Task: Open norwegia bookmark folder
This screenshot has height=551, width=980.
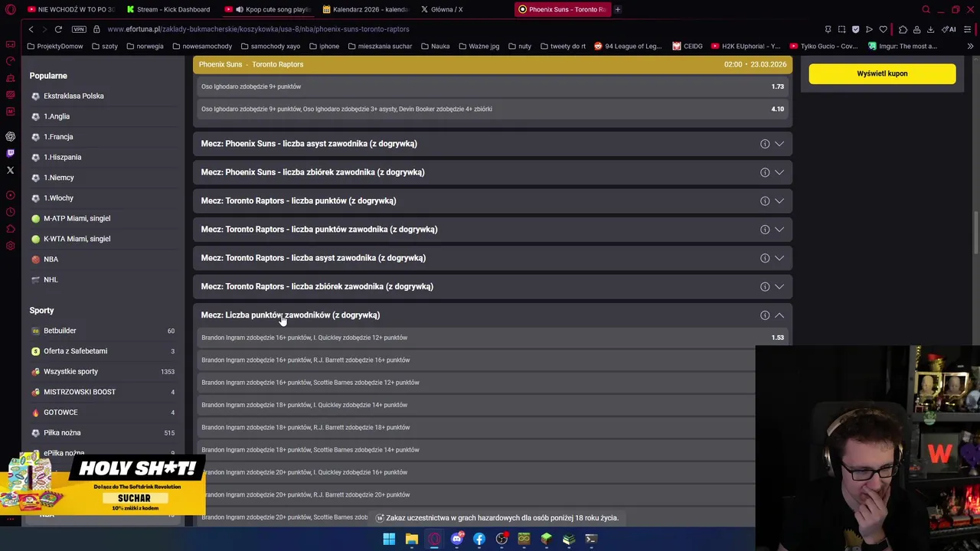Action: coord(145,46)
